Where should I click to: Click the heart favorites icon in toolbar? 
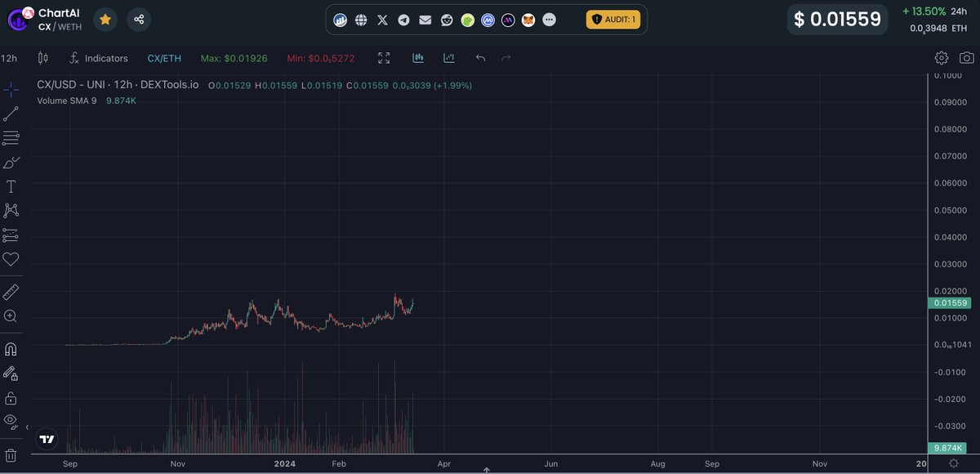coord(11,259)
